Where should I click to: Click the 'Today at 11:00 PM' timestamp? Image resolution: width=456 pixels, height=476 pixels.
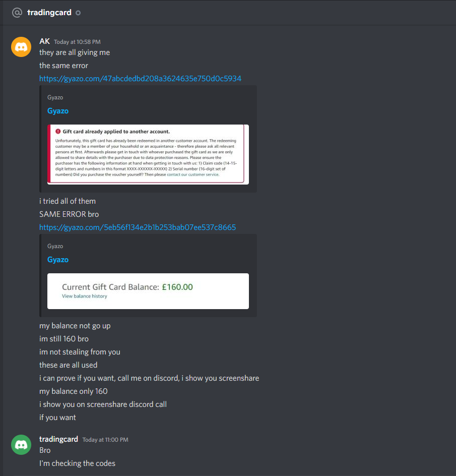[105, 440]
